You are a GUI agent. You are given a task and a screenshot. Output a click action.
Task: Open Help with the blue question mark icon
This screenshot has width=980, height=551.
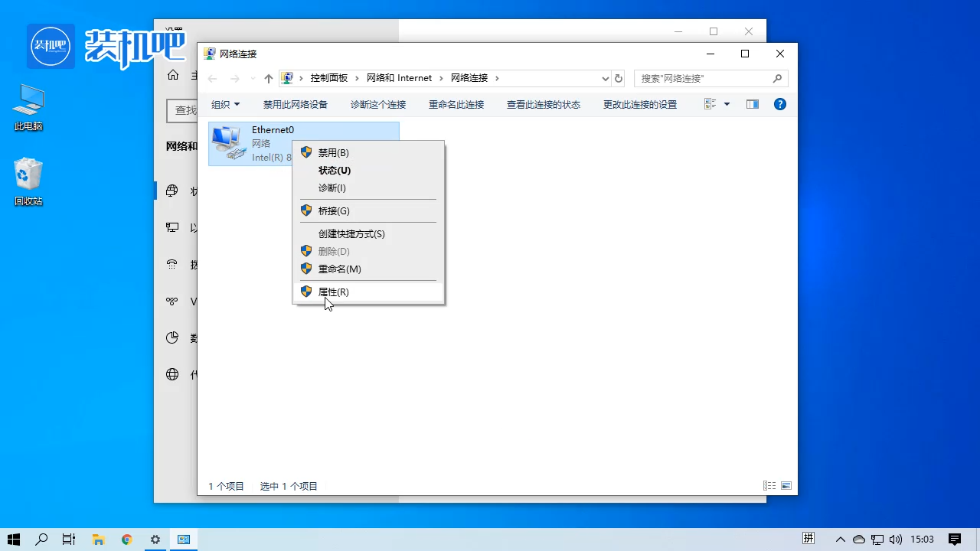click(779, 104)
